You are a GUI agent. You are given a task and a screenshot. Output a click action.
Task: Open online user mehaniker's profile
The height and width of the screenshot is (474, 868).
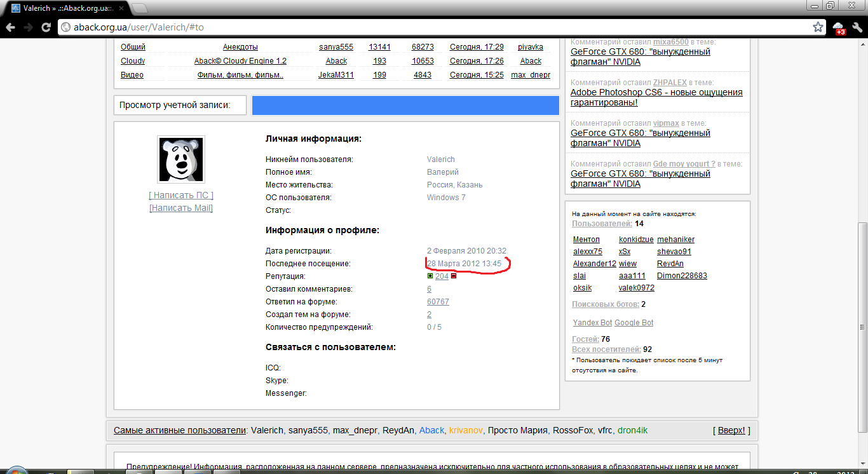[675, 240]
